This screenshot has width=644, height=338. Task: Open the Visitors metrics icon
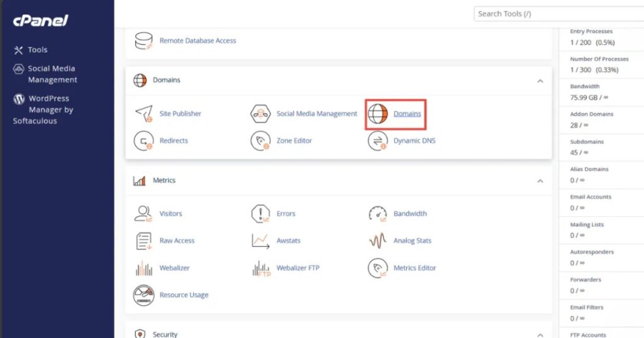[144, 214]
